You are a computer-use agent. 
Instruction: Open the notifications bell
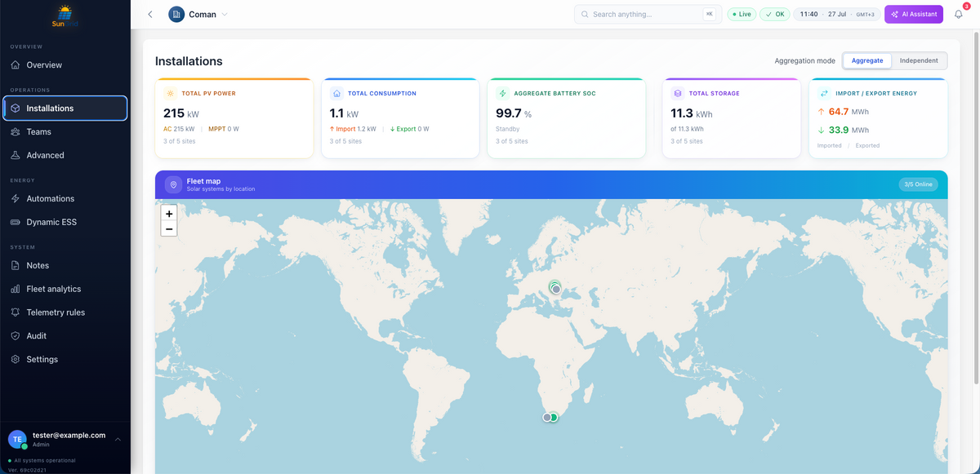tap(959, 14)
